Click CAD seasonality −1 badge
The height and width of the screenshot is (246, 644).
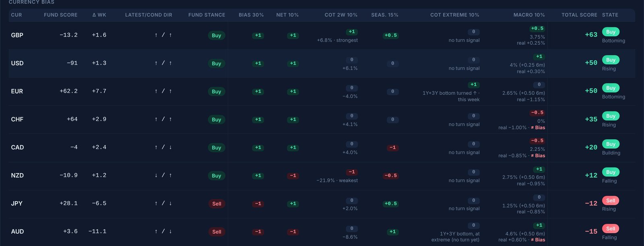click(392, 148)
